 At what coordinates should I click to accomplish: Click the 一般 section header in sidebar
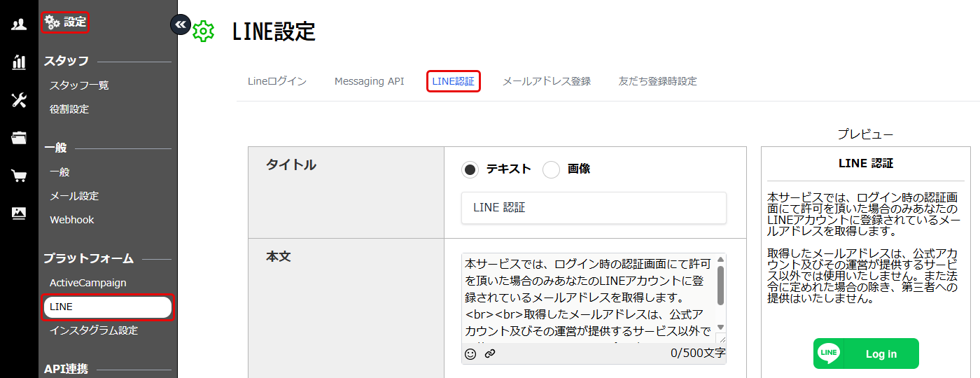[55, 148]
